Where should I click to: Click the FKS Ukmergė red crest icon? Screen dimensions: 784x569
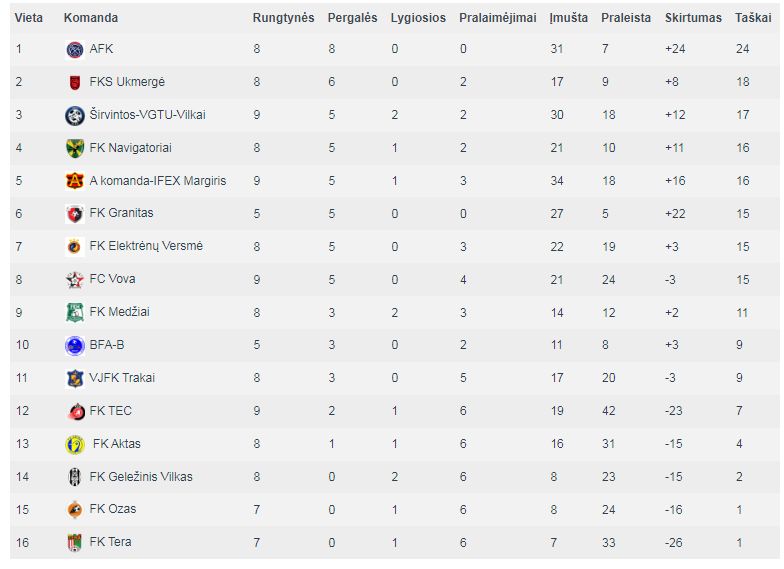pos(74,82)
